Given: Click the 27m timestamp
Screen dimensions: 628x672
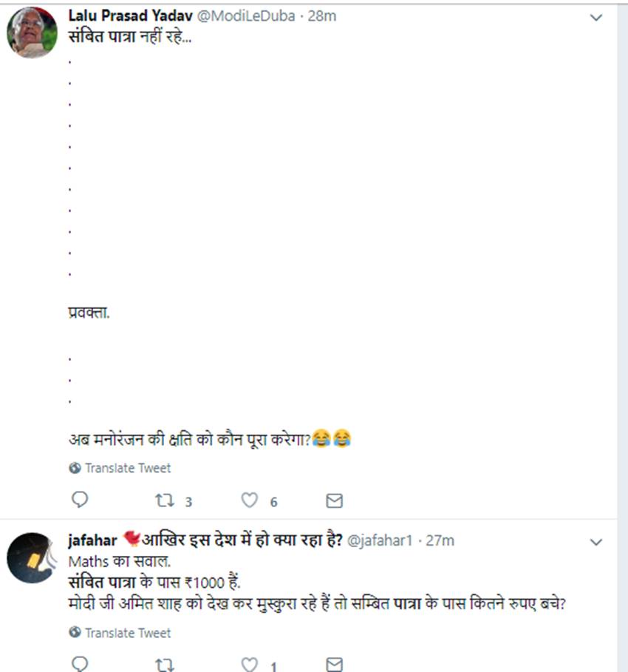Looking at the screenshot, I should [440, 540].
